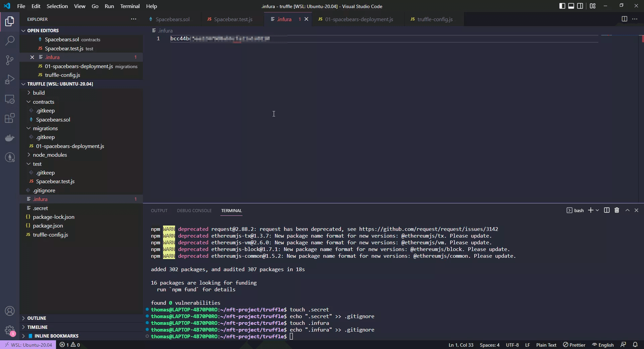Select the bash terminal label
This screenshot has height=349, width=644.
pyautogui.click(x=575, y=210)
